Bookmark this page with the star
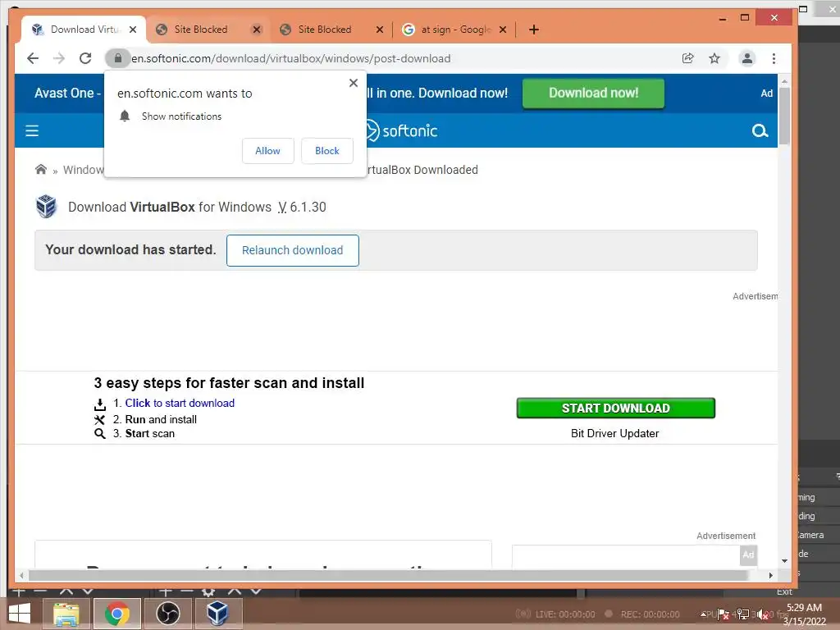This screenshot has width=840, height=630. click(714, 58)
